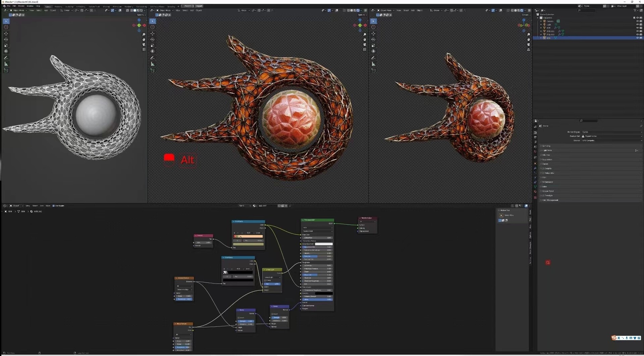Select the Rotate tool
Image resolution: width=644 pixels, height=356 pixels.
pyautogui.click(x=6, y=39)
